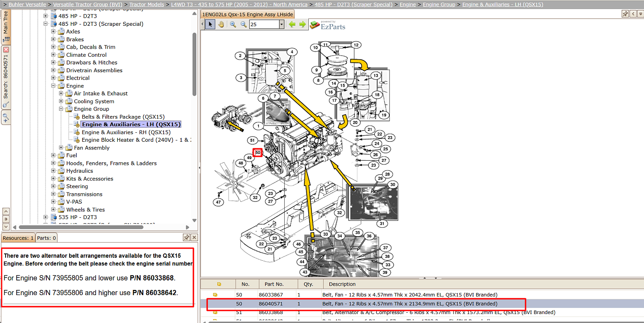This screenshot has height=323, width=644.
Task: Click callout 47 near the fan bolt
Action: (219, 202)
